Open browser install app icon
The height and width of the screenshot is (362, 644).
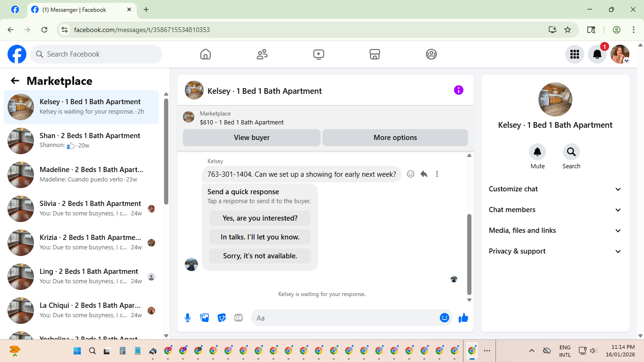pos(553,30)
